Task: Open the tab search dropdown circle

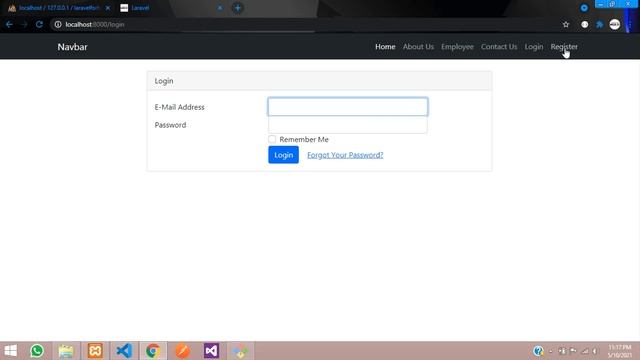Action: click(x=584, y=8)
